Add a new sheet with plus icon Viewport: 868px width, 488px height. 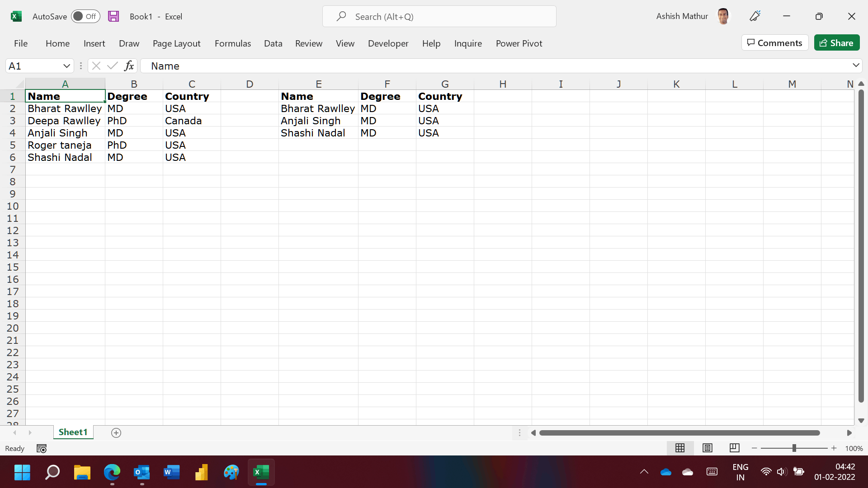tap(116, 433)
